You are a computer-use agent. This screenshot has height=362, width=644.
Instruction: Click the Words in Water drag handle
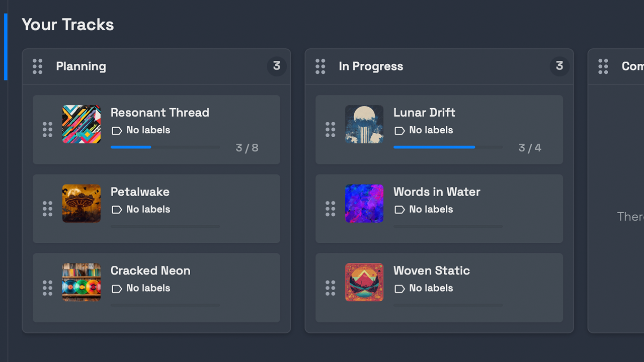pyautogui.click(x=330, y=209)
